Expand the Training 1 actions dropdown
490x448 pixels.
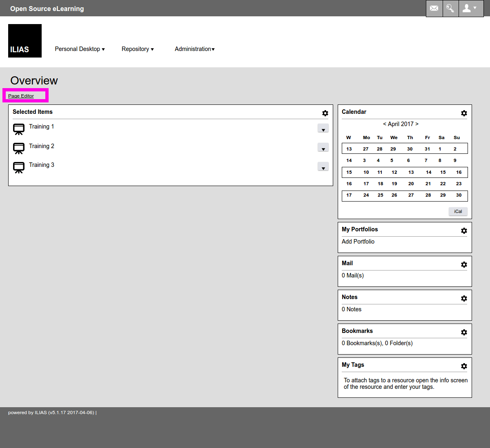(323, 129)
